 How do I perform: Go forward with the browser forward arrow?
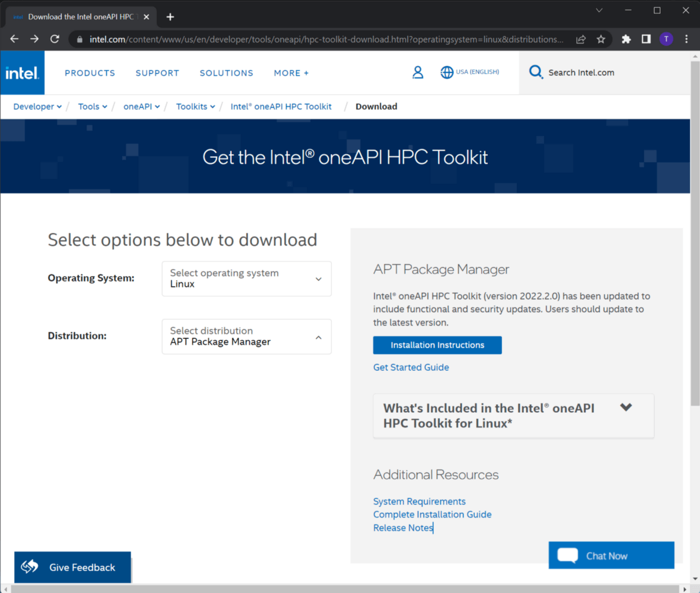tap(35, 39)
